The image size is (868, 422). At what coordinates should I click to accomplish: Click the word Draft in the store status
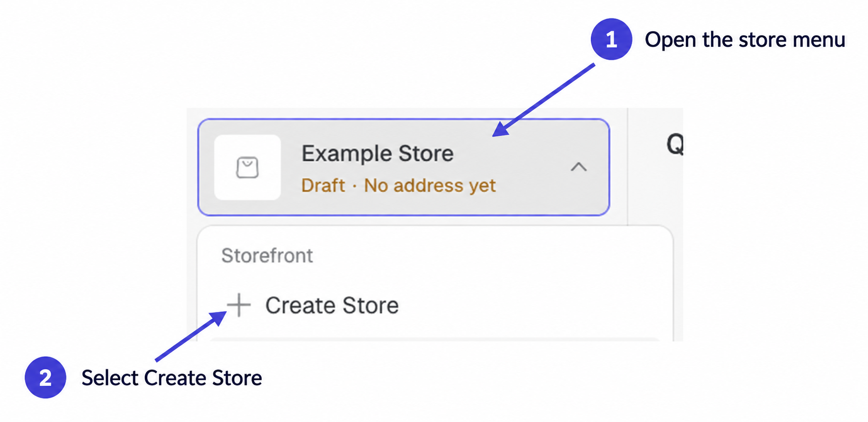tap(323, 185)
